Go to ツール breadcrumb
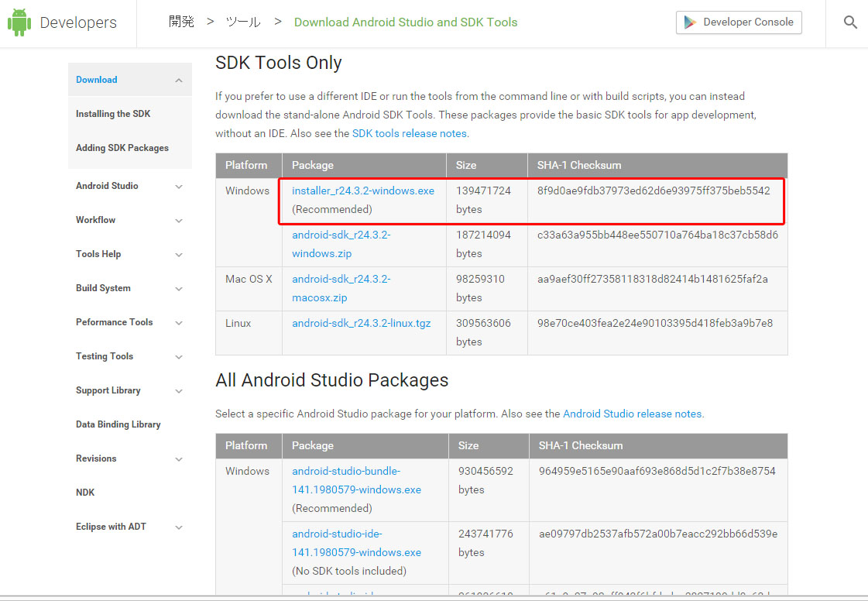The image size is (868, 601). [243, 22]
